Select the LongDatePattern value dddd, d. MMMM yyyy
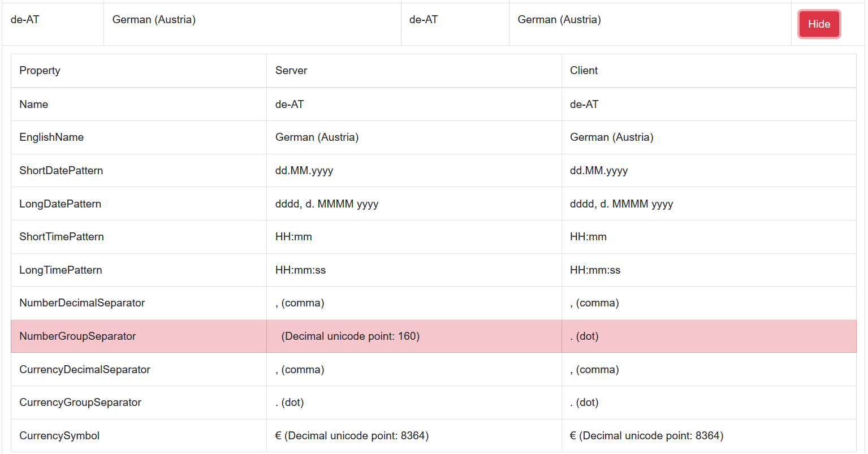This screenshot has width=868, height=454. [x=326, y=204]
